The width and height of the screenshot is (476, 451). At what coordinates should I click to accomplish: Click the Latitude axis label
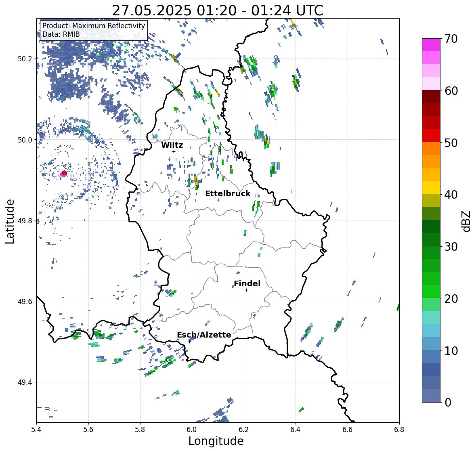coord(10,221)
